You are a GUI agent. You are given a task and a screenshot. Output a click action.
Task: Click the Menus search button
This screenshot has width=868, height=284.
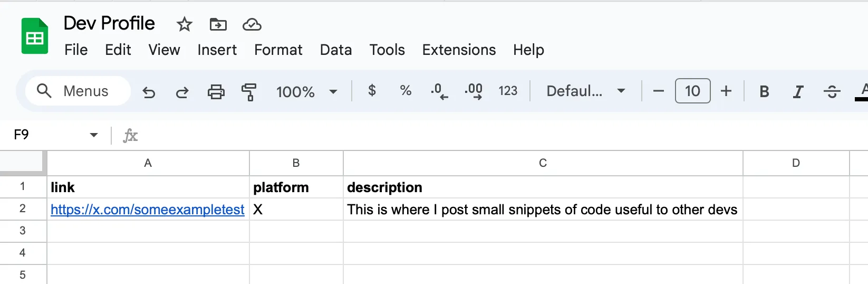click(x=78, y=91)
